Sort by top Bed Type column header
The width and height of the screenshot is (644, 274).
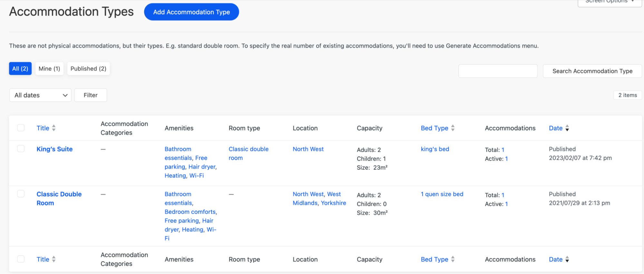tap(434, 128)
